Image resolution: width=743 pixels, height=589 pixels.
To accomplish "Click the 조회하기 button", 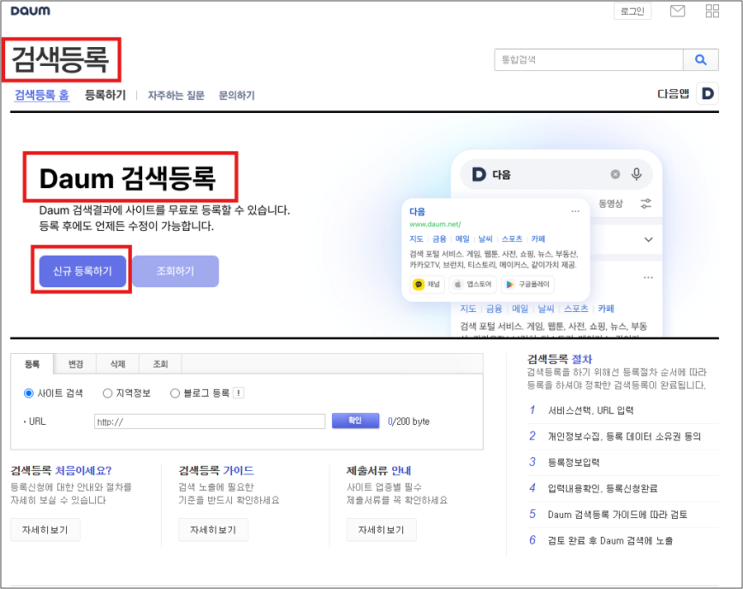I will point(175,271).
